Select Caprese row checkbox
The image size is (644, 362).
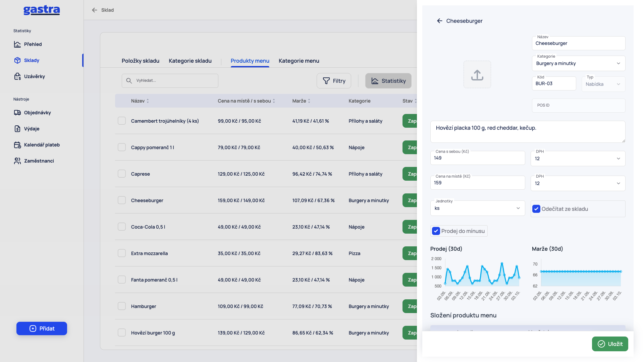tap(122, 174)
